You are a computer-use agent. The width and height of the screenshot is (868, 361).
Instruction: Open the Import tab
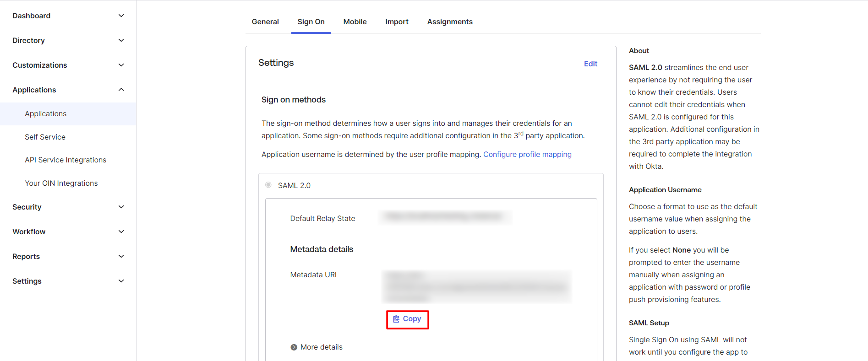point(397,22)
